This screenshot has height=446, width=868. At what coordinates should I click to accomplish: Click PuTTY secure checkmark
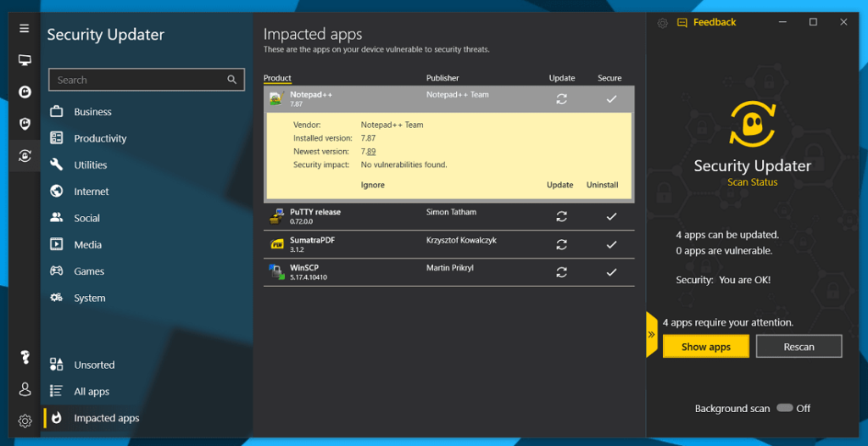[x=611, y=216]
